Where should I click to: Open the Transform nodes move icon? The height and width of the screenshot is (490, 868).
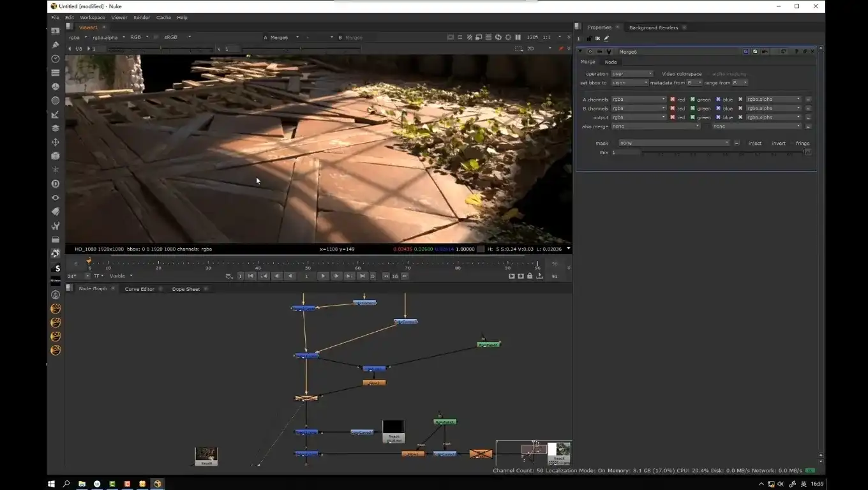56,142
